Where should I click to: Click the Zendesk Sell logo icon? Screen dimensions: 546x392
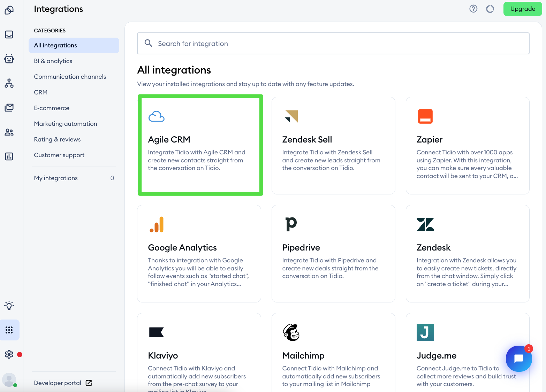[291, 116]
